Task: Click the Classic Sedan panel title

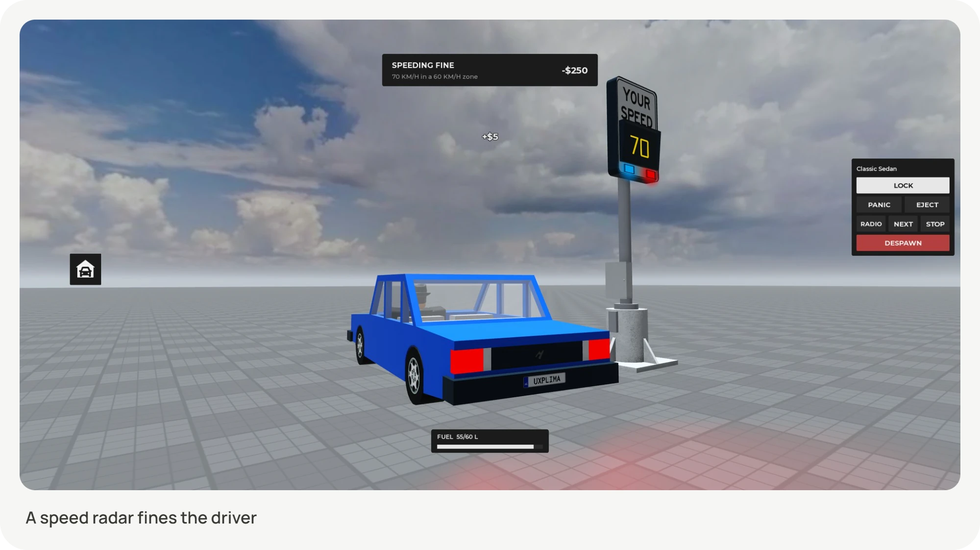Action: click(x=877, y=169)
